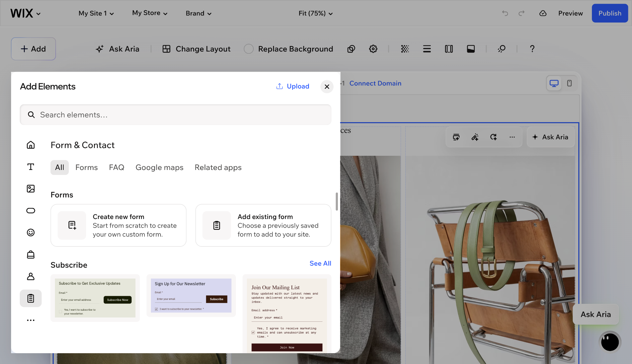This screenshot has height=364, width=632.
Task: Click the horizontal lines toolbar icon
Action: pos(427,49)
